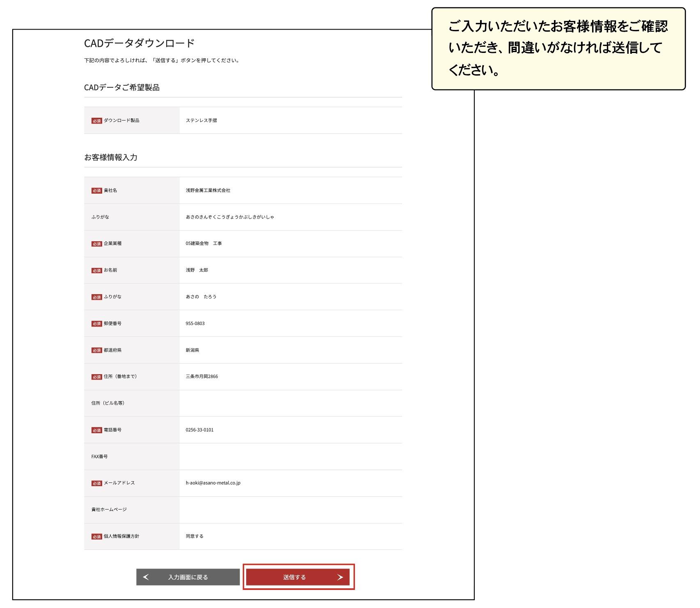Click the 企業業種 field label
The image size is (700, 608).
(x=112, y=243)
